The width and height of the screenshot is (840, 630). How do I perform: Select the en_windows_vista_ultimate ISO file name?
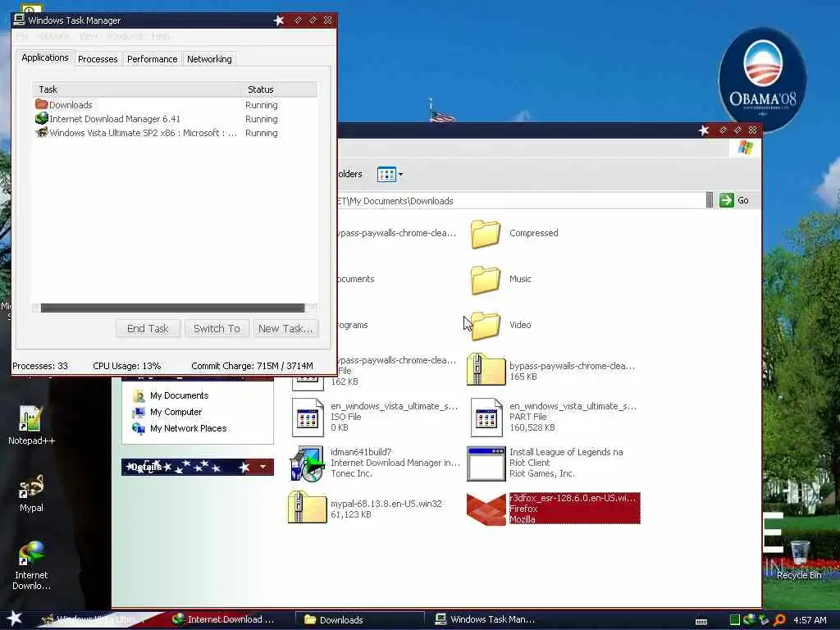395,406
